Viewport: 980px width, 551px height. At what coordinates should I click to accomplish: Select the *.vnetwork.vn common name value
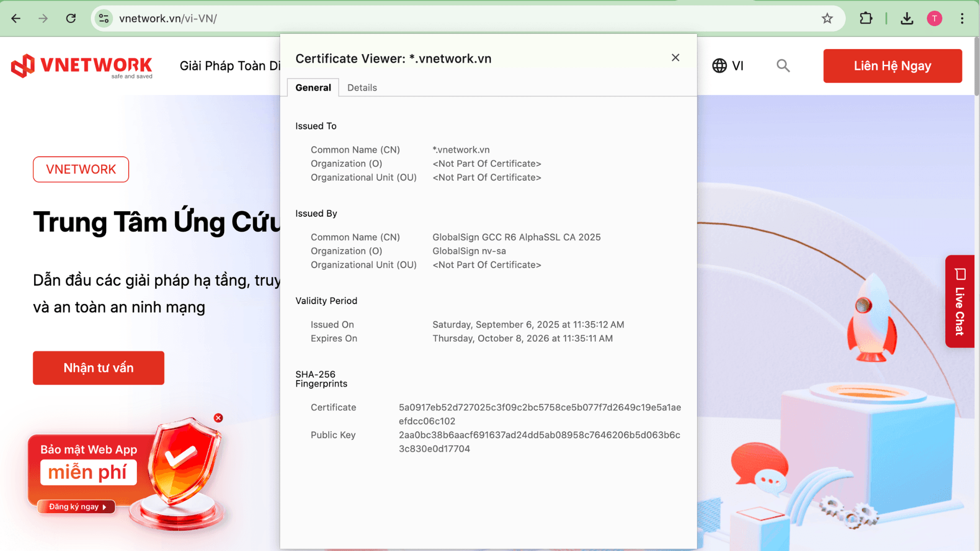point(461,150)
